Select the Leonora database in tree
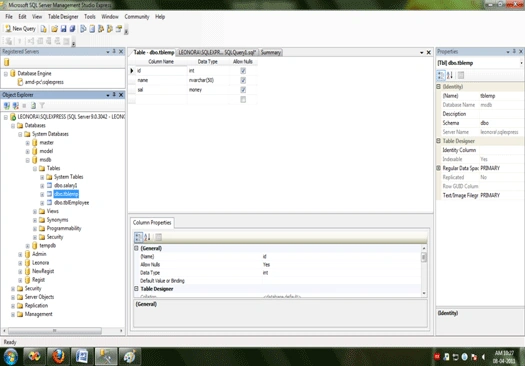525x366 pixels. [41, 263]
